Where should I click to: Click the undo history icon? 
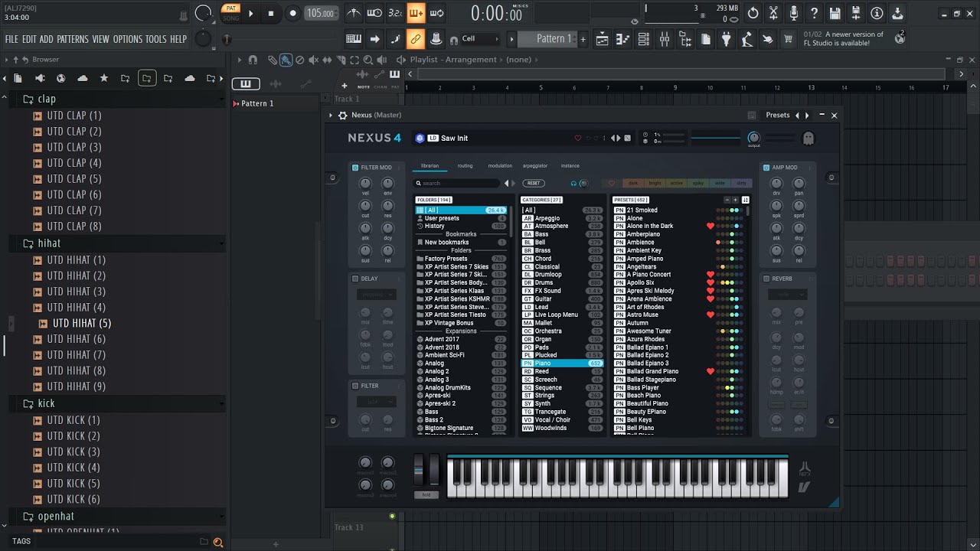click(753, 13)
